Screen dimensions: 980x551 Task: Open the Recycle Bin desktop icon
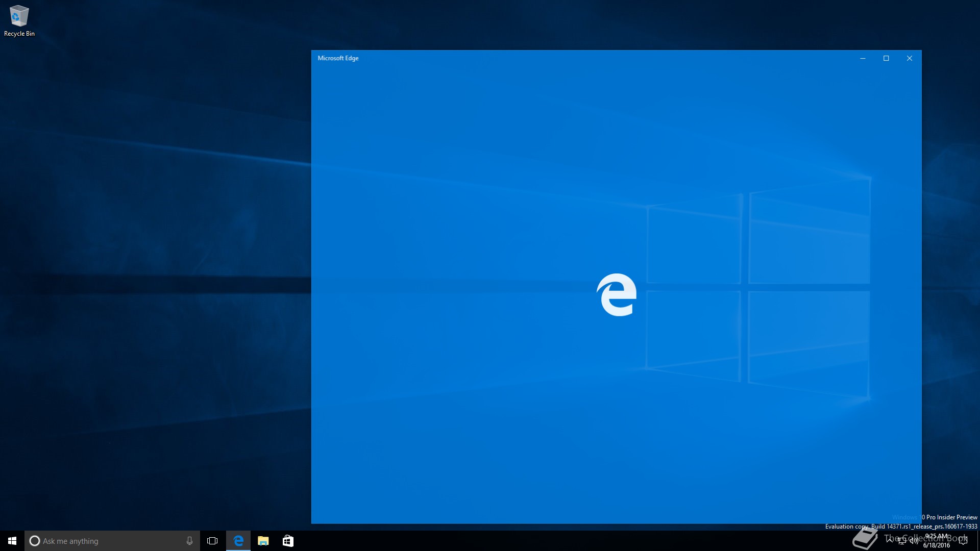[x=19, y=21]
